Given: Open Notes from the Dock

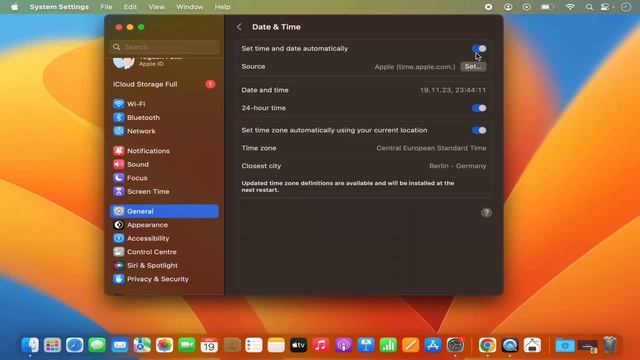Looking at the screenshot, I should (x=276, y=345).
